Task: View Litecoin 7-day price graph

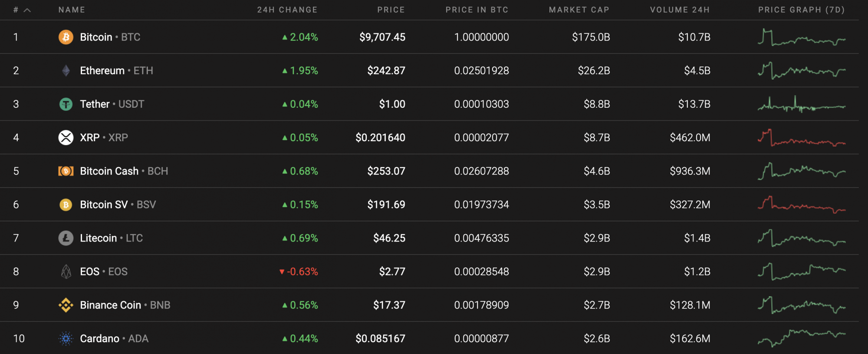Action: pos(802,238)
